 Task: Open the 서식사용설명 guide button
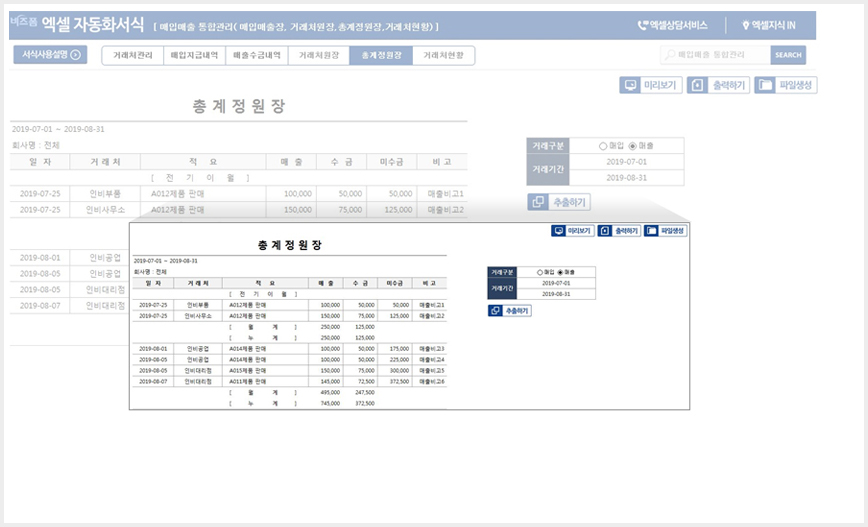click(50, 54)
